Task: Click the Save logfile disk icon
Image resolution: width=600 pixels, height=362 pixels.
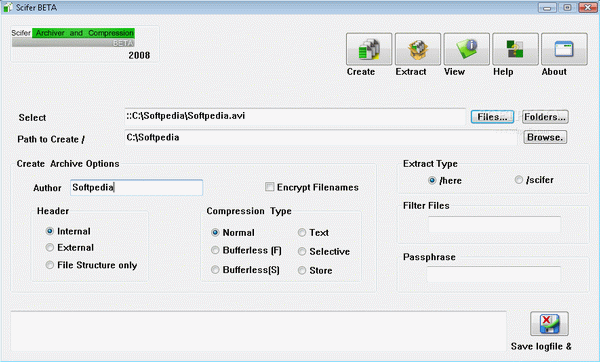Action: tap(549, 324)
